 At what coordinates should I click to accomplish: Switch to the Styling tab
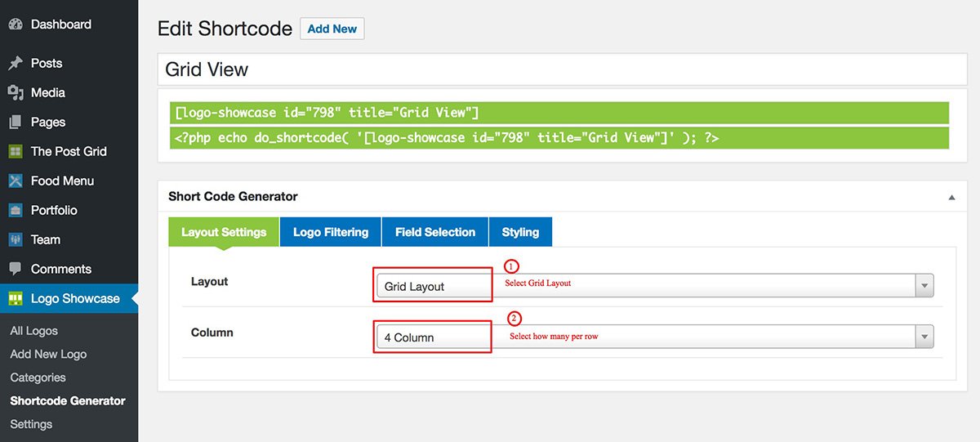[x=520, y=232]
